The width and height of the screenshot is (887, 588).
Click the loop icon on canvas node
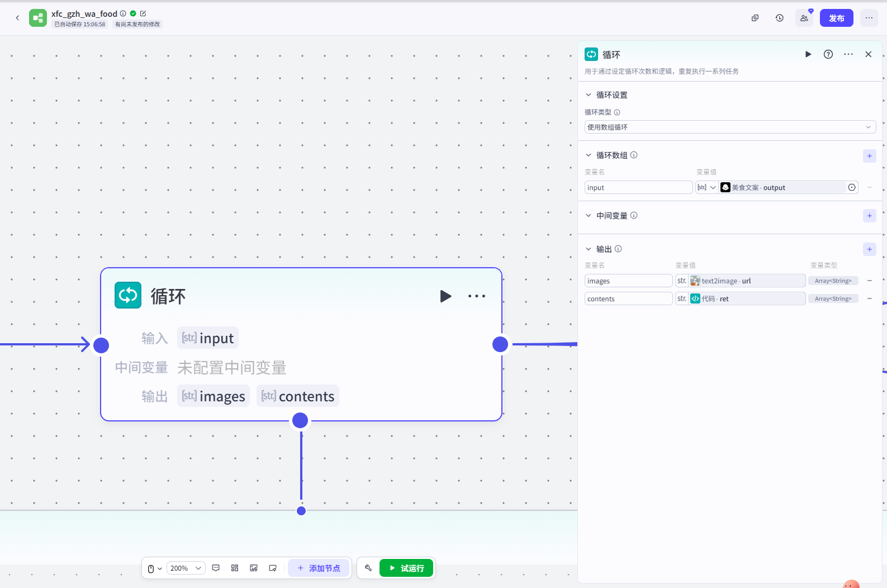[128, 295]
